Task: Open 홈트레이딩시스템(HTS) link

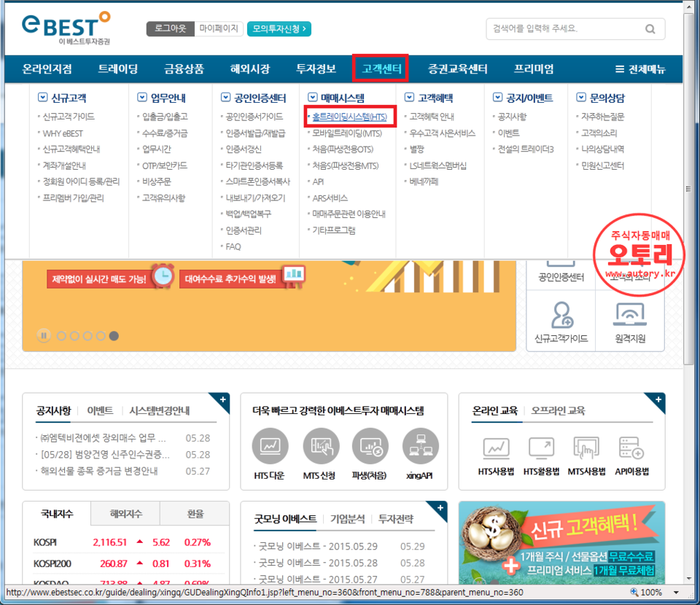Action: 349,117
